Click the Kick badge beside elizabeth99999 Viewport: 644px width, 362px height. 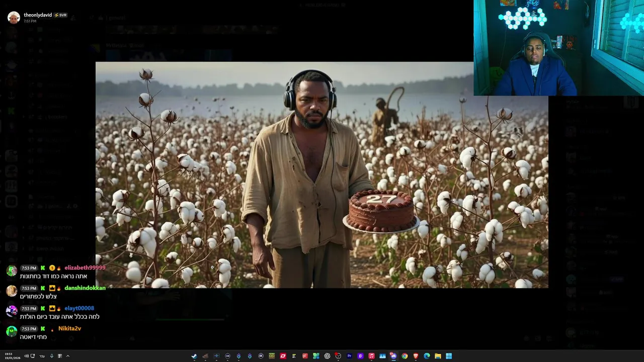click(43, 268)
